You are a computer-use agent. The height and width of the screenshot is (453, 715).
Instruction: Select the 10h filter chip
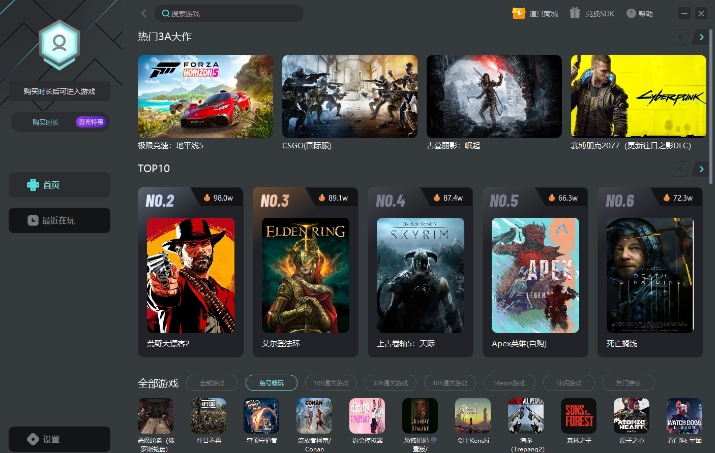tap(331, 383)
